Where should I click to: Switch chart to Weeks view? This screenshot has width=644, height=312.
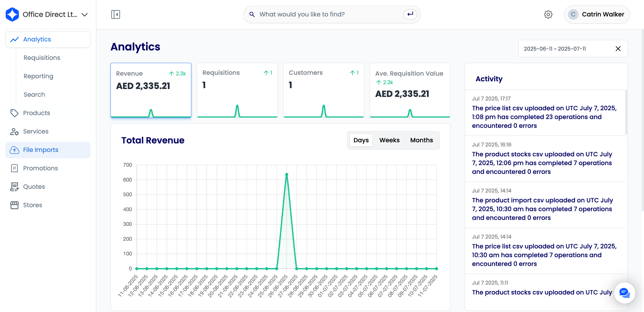(389, 140)
